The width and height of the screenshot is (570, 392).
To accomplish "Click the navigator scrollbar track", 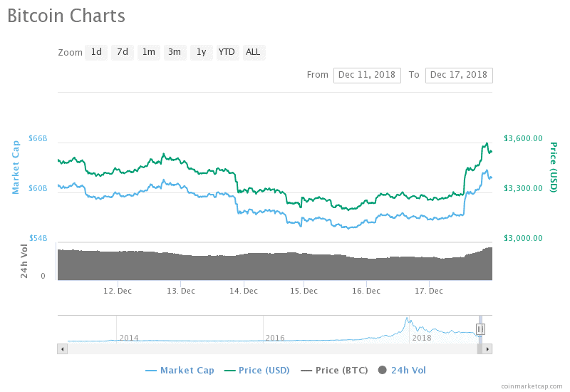I will point(272,349).
